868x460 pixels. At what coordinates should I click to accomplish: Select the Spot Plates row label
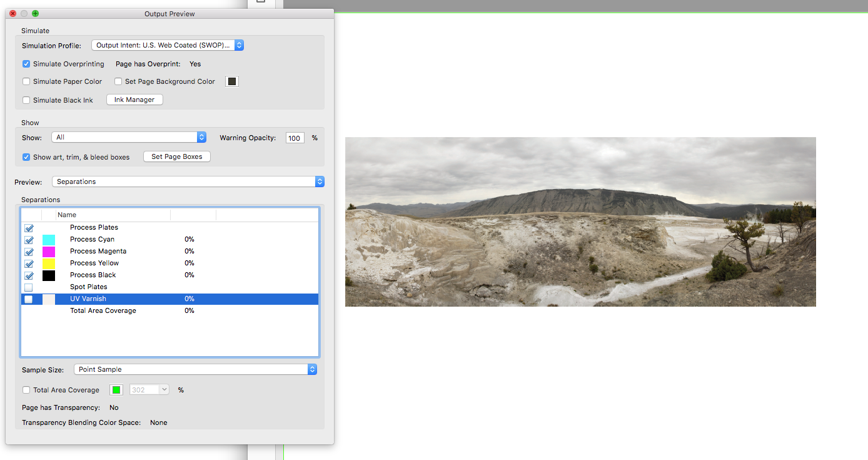tap(89, 287)
